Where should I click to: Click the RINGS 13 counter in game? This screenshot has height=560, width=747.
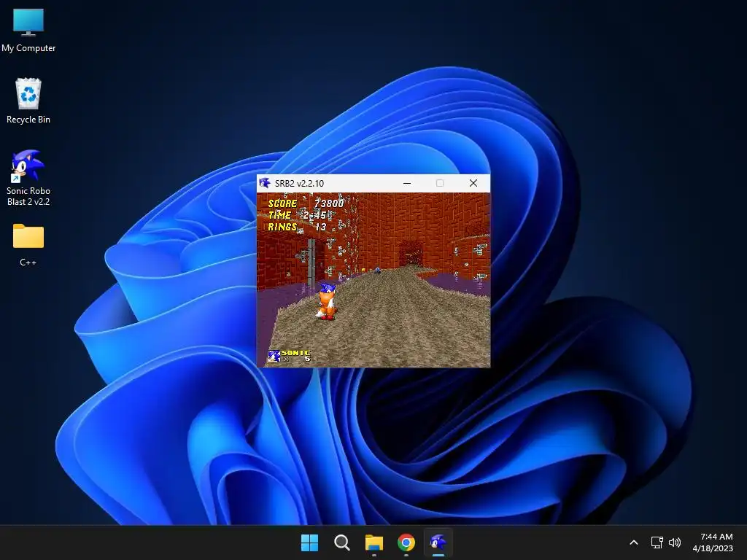(x=298, y=227)
